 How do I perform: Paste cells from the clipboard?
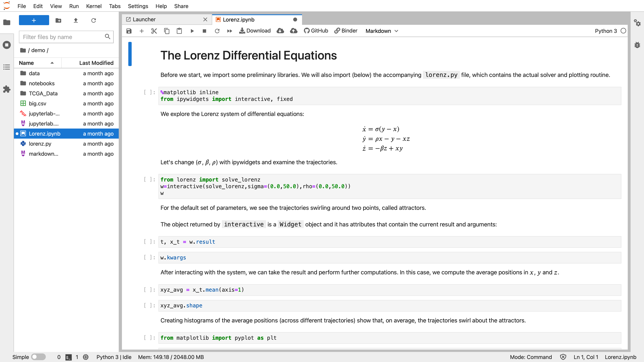coord(179,31)
